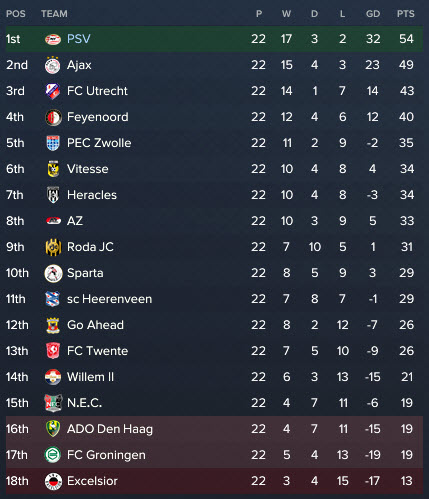429x499 pixels.
Task: Select the Willem II crest icon
Action: coord(53,377)
